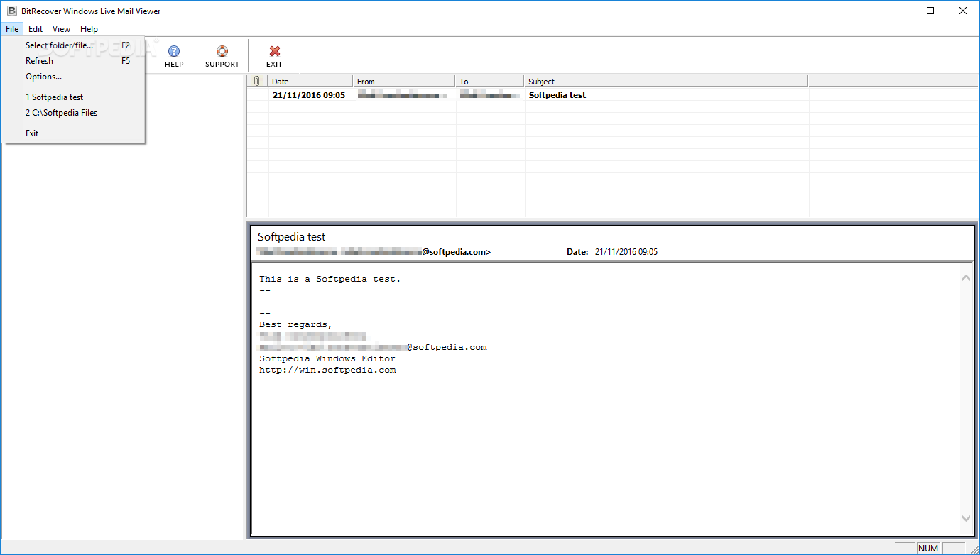Maximize the Windows Live Mail Viewer window
The width and height of the screenshot is (980, 555).
[930, 11]
